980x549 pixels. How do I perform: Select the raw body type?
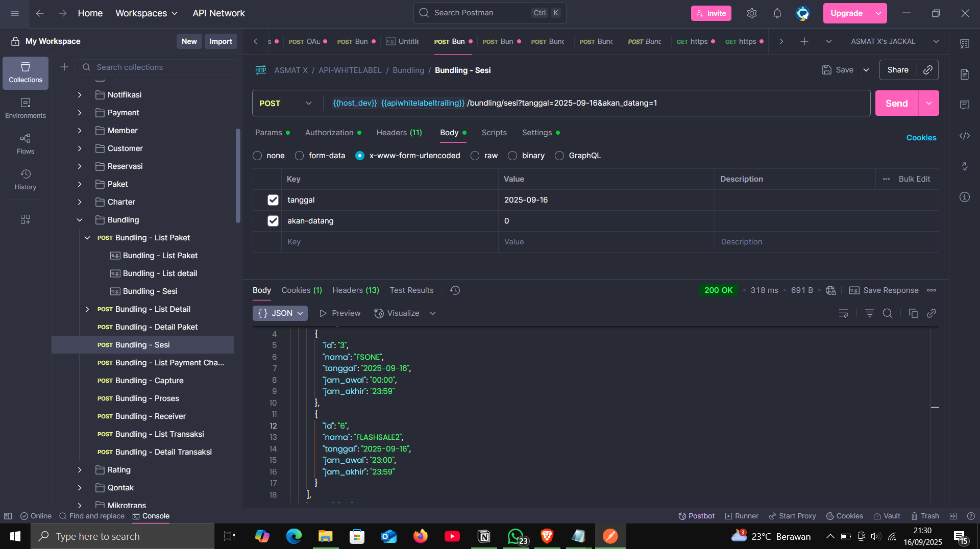tap(475, 156)
